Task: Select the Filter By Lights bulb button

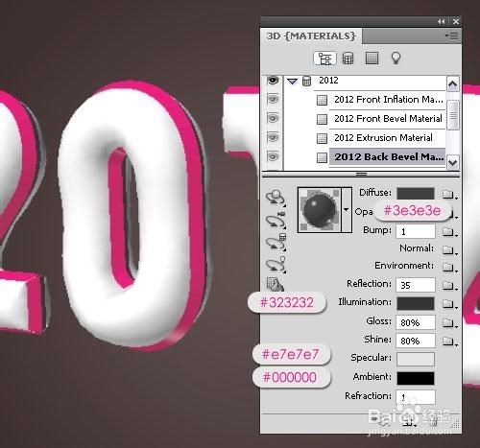Action: pyautogui.click(x=396, y=59)
